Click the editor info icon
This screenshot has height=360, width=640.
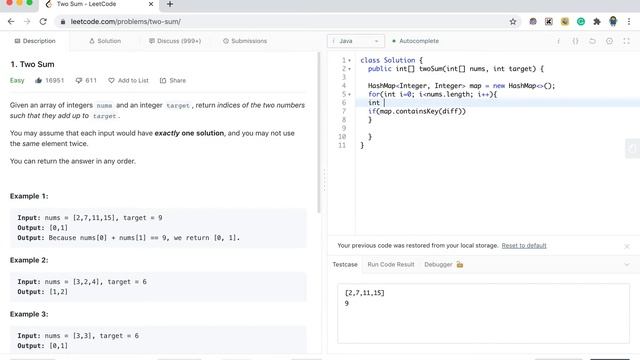(x=558, y=41)
